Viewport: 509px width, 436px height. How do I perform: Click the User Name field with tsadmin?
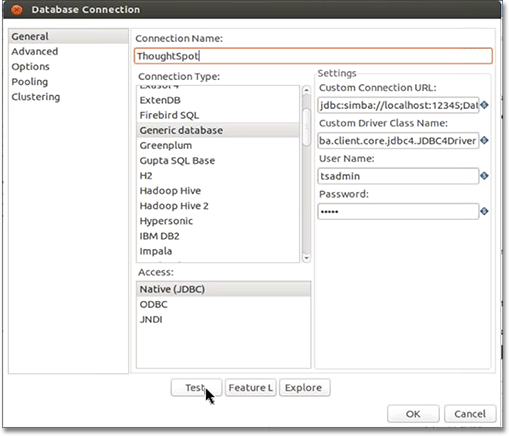(x=398, y=176)
